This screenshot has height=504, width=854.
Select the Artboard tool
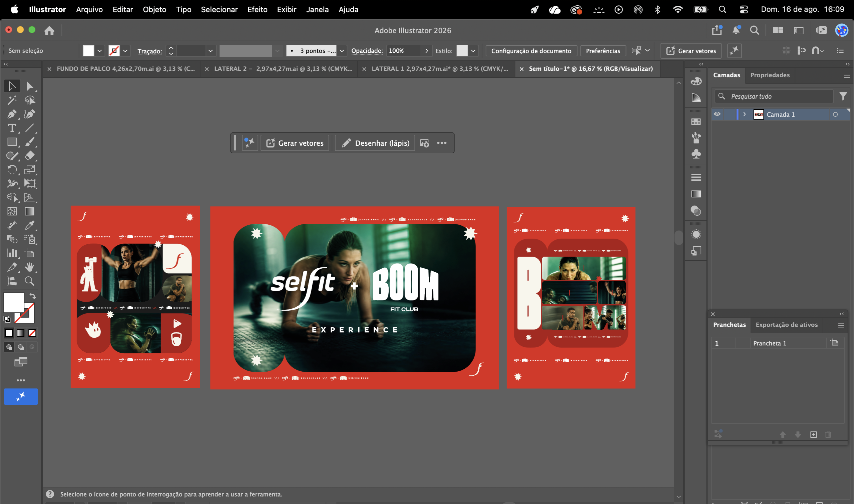tap(30, 253)
